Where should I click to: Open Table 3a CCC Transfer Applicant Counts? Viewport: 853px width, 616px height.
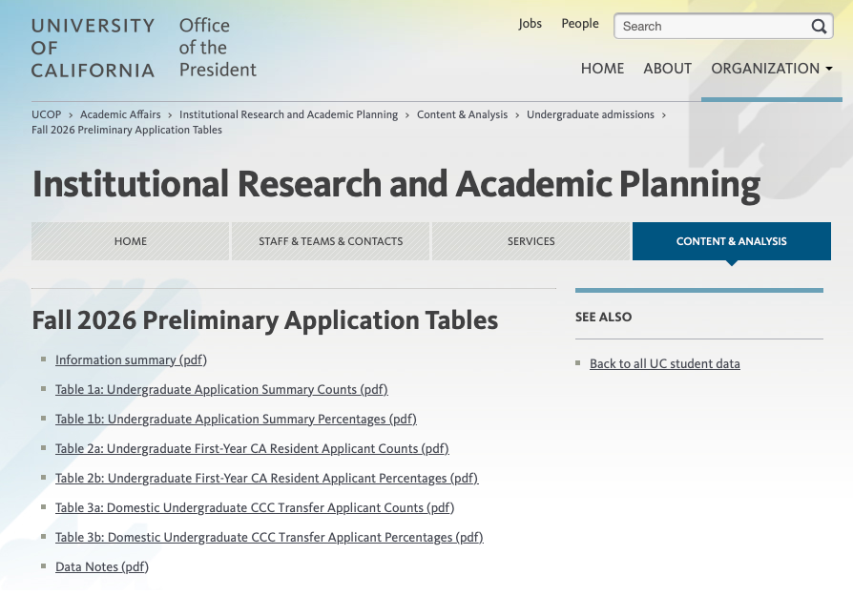255,507
